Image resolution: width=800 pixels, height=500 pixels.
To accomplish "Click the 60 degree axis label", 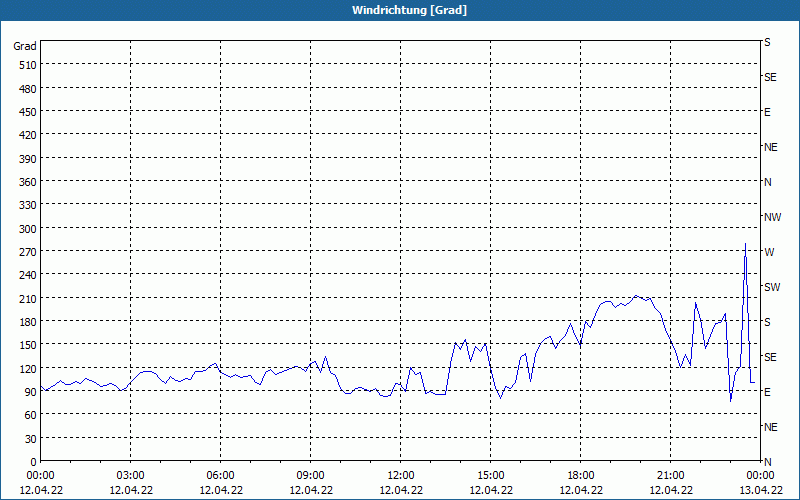I will [31, 415].
